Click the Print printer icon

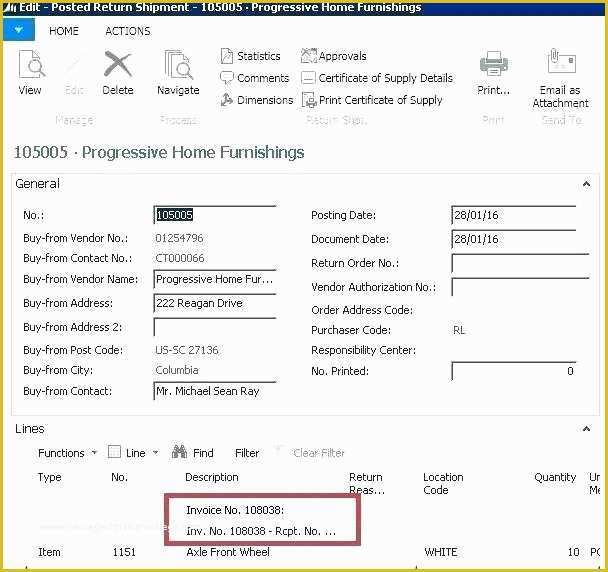(494, 64)
